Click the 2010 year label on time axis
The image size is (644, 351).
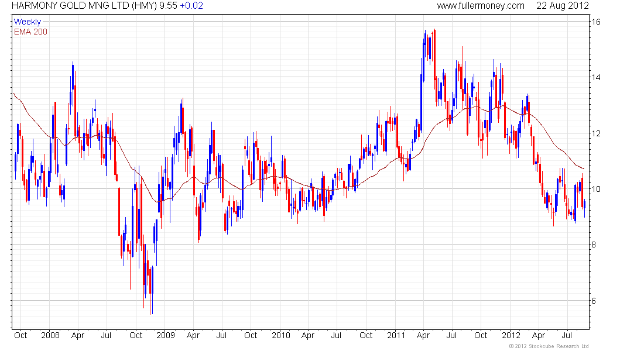[281, 335]
